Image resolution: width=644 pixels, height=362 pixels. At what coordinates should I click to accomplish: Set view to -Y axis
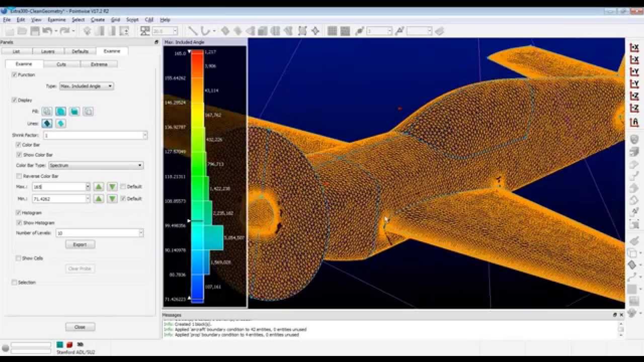634,84
